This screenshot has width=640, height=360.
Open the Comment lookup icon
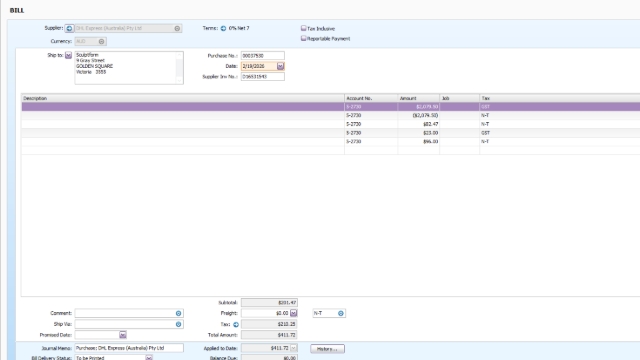point(178,313)
